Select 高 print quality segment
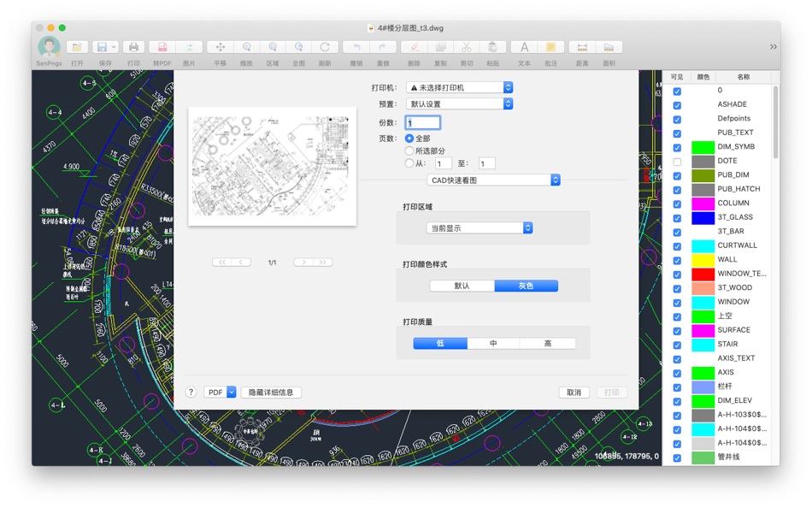Image resolution: width=812 pixels, height=508 pixels. pos(547,343)
